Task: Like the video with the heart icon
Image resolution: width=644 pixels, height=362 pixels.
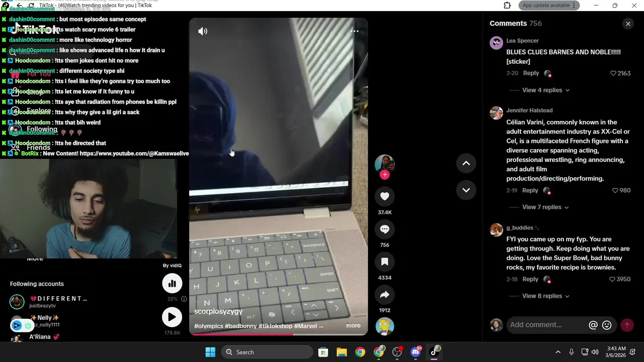Action: coord(384,196)
